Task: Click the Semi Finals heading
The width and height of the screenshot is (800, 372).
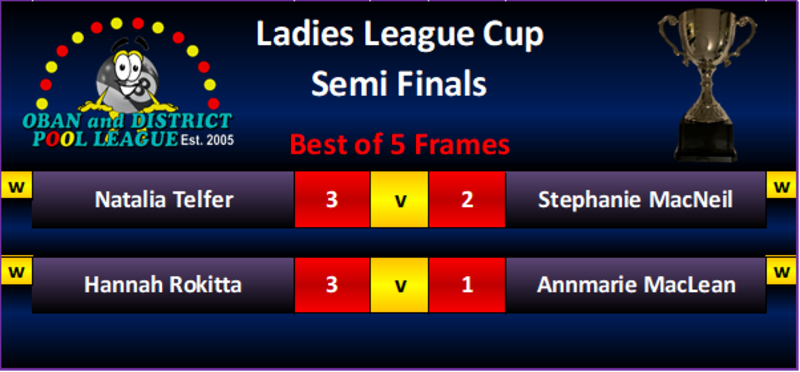Action: [399, 83]
